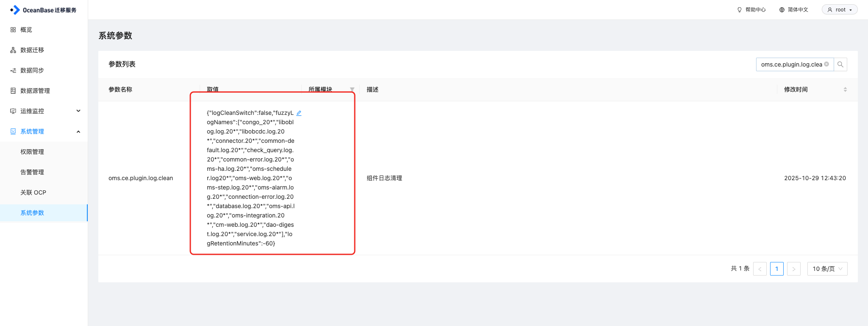Clear the search box with the x icon
The image size is (868, 326).
coord(826,64)
